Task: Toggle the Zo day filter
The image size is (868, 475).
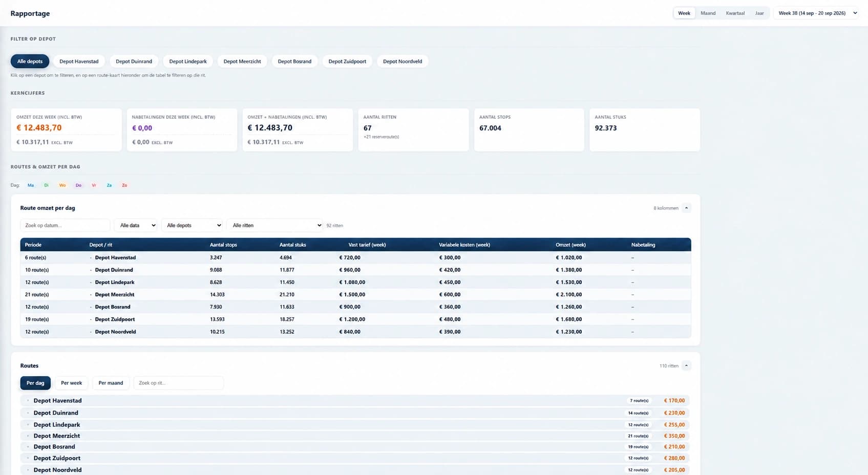Action: [124, 185]
